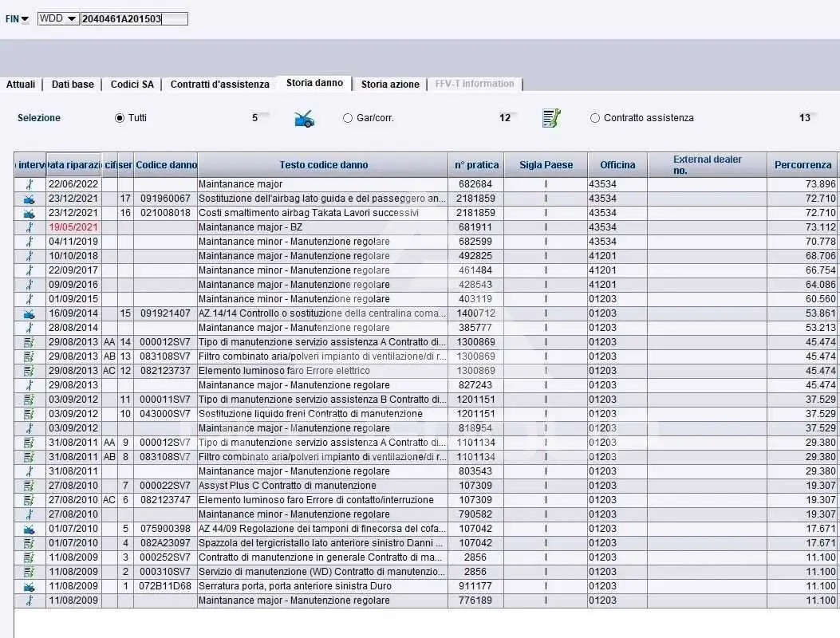This screenshot has width=840, height=638.
Task: Click the Officina column header
Action: click(617, 165)
